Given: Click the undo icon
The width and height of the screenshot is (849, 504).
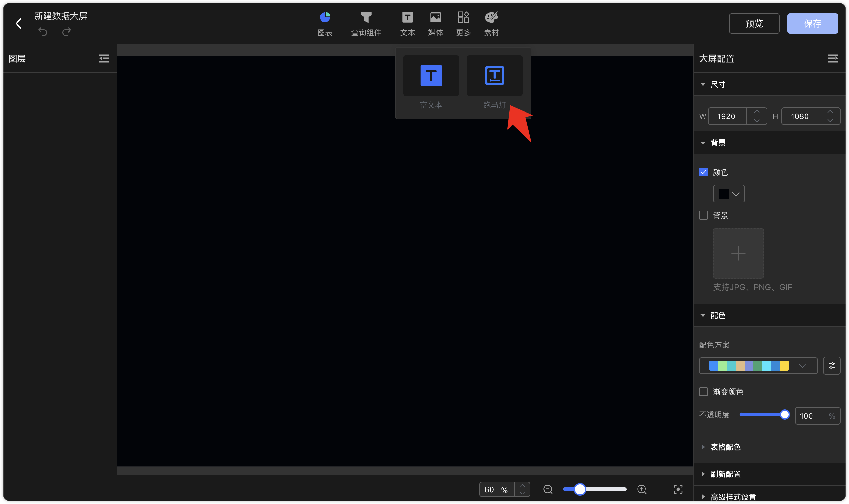Looking at the screenshot, I should click(x=43, y=32).
